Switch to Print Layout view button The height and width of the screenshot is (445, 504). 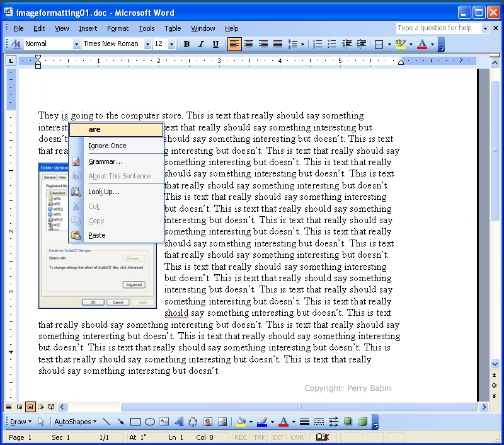[x=30, y=407]
